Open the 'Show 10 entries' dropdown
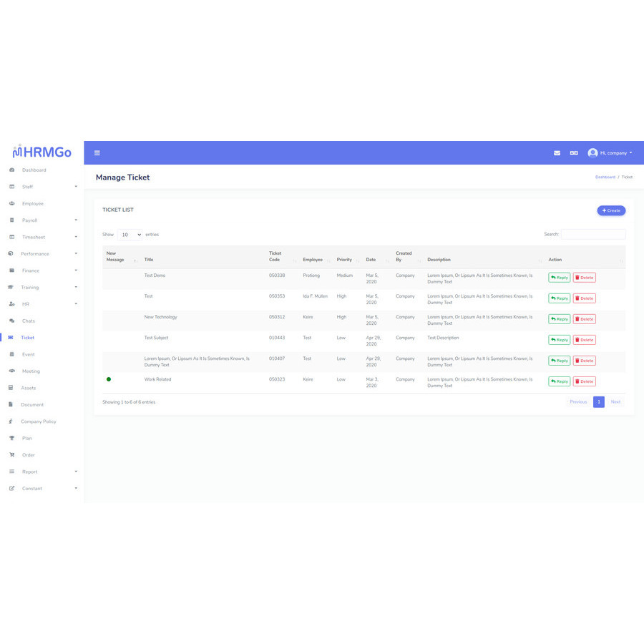This screenshot has width=644, height=644. pos(129,234)
